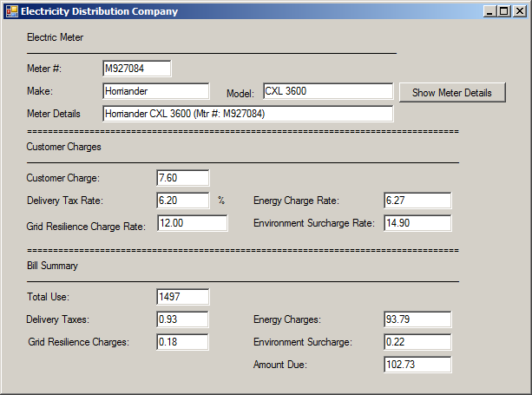532x395 pixels.
Task: Focus the Make field containing Horriander
Action: 156,91
